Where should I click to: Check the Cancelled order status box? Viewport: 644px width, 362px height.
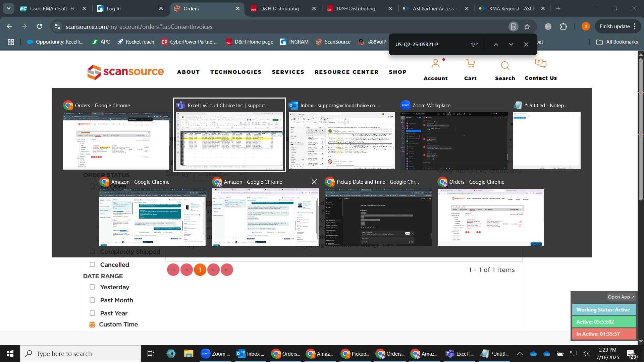92,264
